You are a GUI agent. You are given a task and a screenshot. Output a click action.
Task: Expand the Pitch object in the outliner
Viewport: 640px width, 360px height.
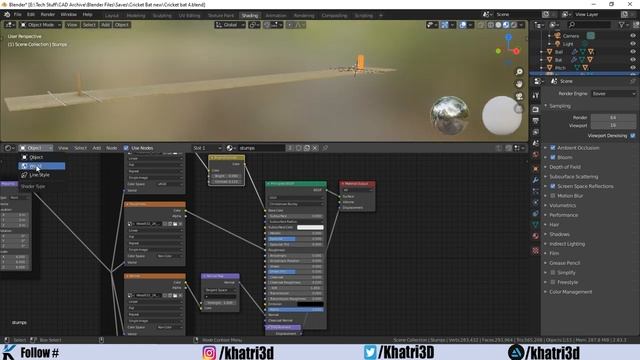coord(542,68)
